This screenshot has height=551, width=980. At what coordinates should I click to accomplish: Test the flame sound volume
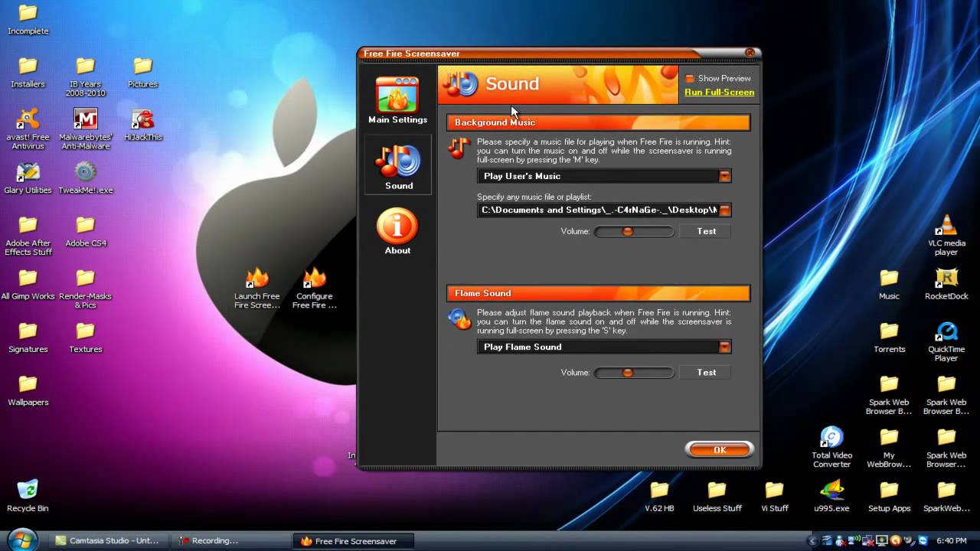(x=706, y=373)
